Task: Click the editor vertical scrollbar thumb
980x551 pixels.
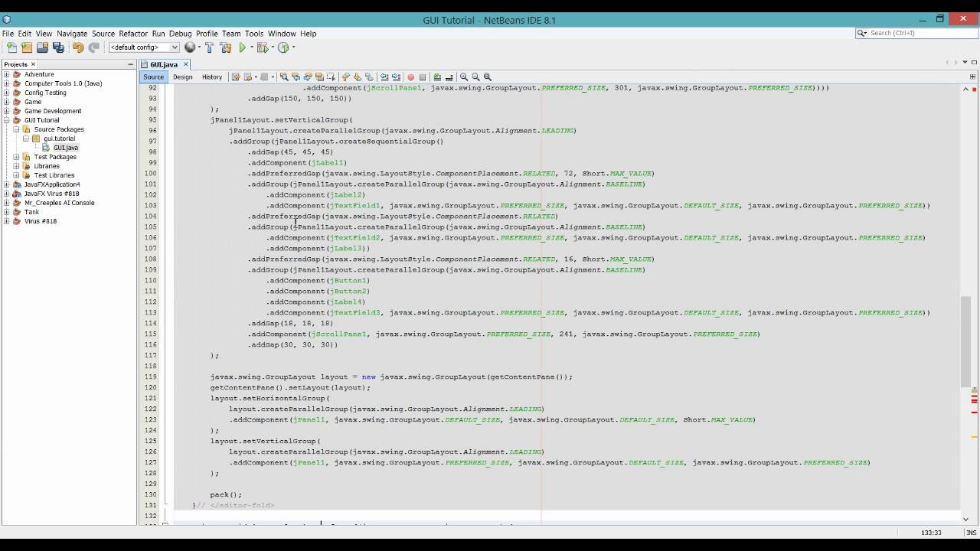Action: [965, 341]
